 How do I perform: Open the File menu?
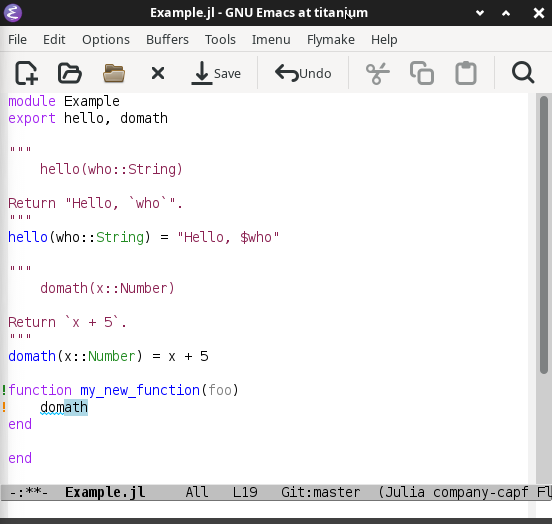(x=17, y=39)
